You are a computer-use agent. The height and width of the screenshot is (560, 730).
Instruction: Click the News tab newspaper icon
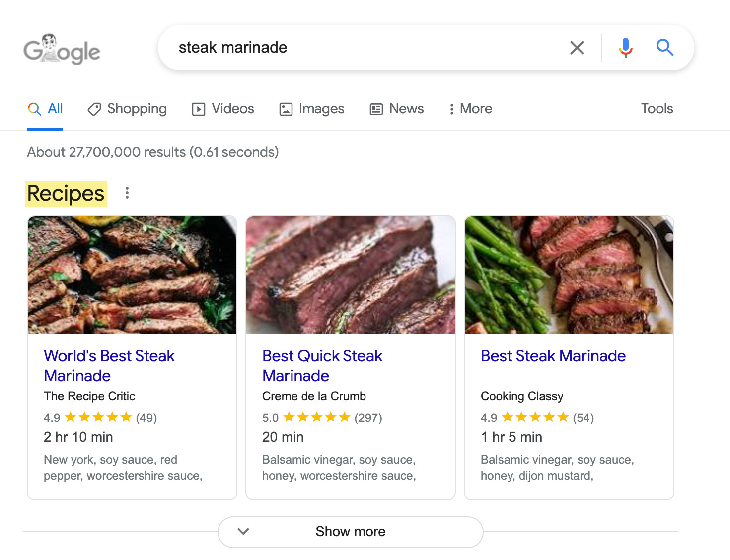click(375, 109)
